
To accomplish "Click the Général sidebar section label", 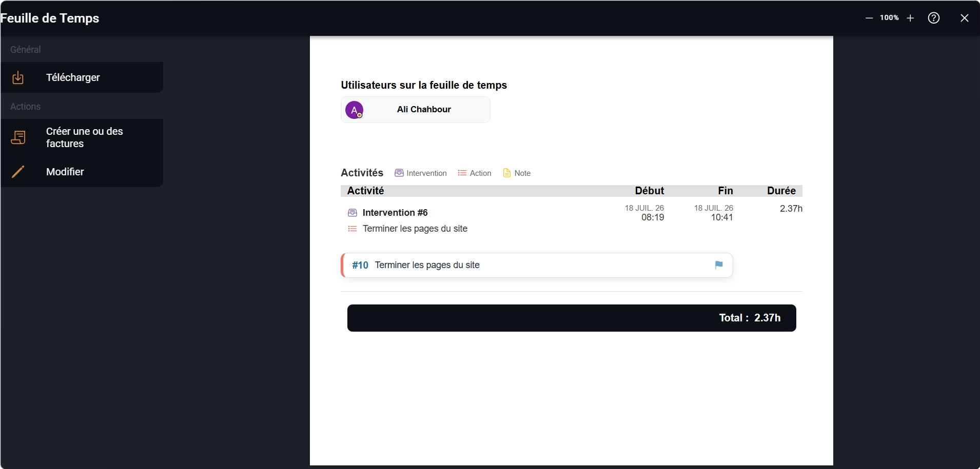I will (26, 50).
